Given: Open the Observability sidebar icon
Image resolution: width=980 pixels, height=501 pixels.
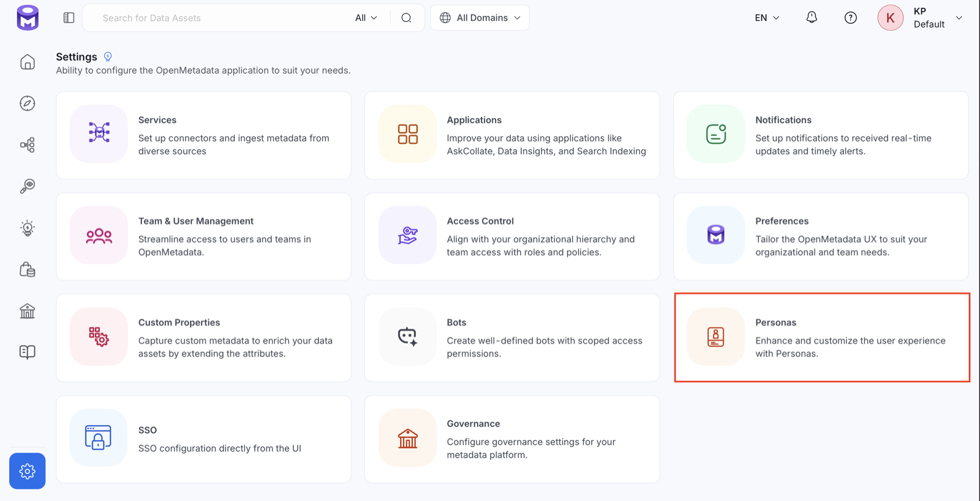Looking at the screenshot, I should [x=28, y=186].
